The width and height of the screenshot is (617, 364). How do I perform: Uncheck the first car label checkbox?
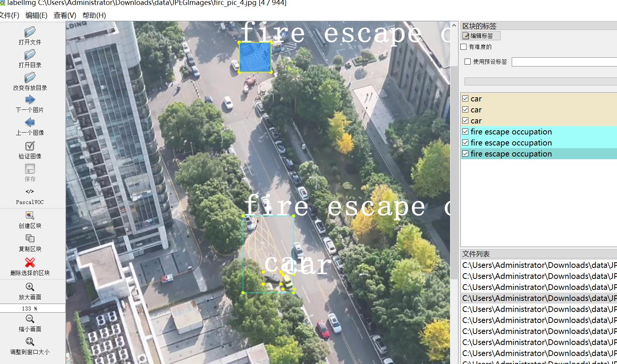coord(465,98)
